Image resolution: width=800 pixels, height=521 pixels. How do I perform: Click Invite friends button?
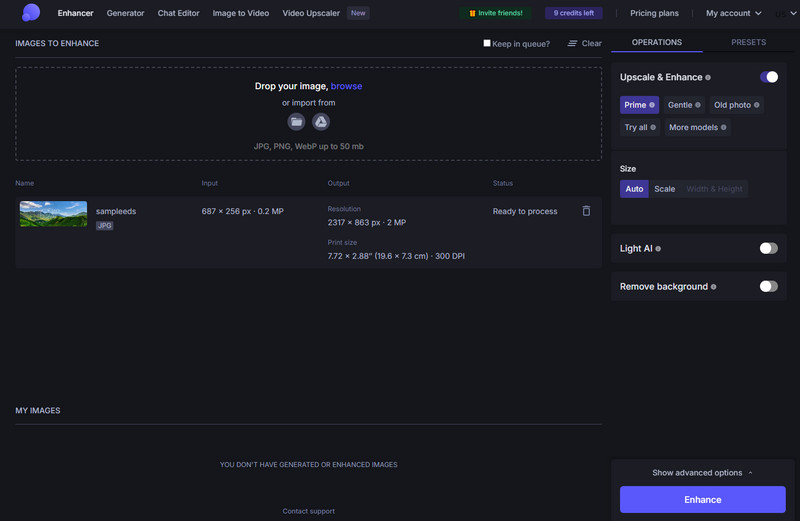pos(495,13)
